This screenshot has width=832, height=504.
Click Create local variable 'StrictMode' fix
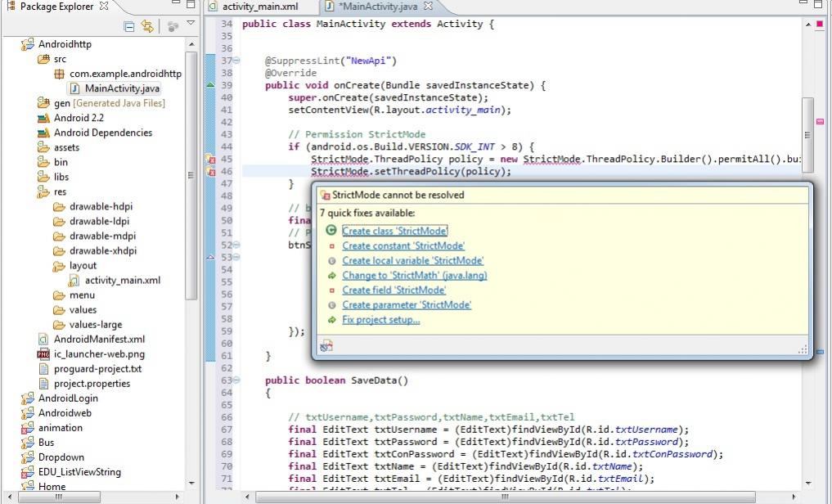click(413, 260)
